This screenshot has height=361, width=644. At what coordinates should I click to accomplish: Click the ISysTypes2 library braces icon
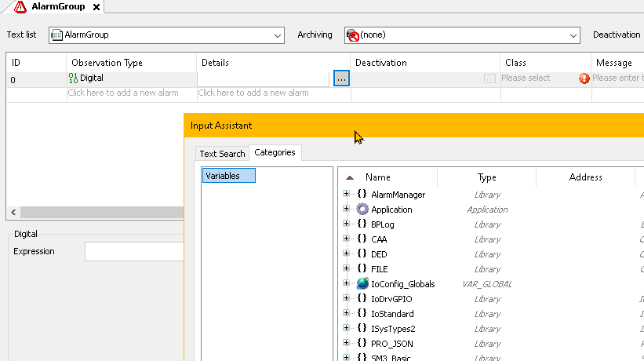(362, 328)
